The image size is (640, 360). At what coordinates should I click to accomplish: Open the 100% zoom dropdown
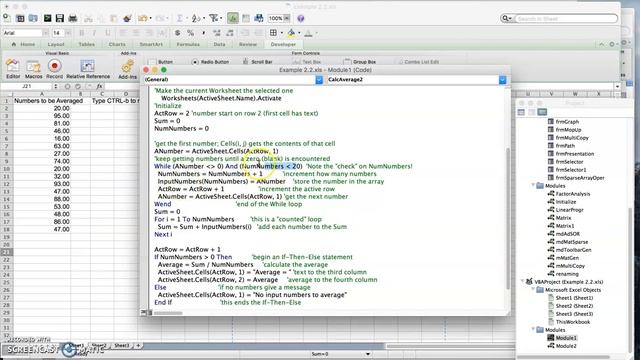[287, 18]
